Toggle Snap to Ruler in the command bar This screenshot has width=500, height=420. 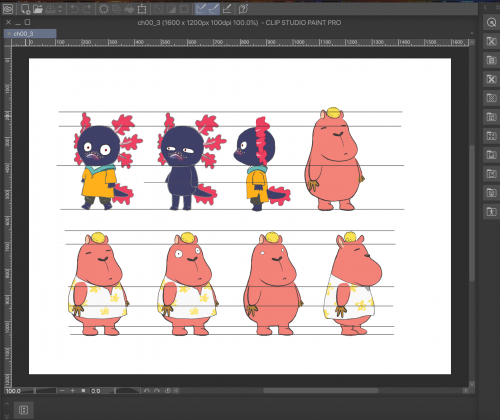pos(201,9)
